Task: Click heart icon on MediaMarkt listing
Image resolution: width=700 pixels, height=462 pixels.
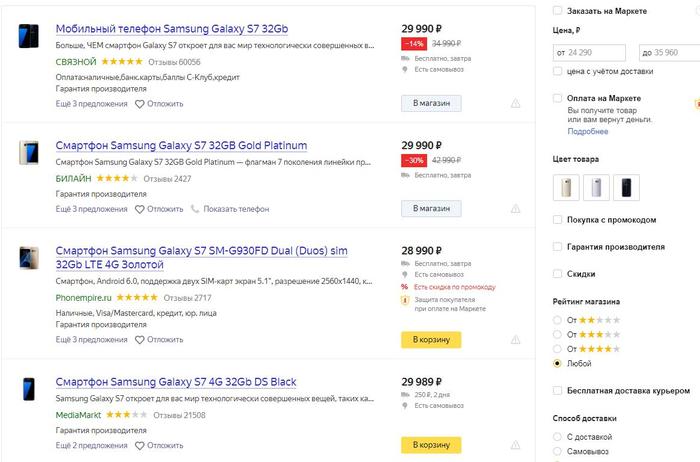Action: 140,444
